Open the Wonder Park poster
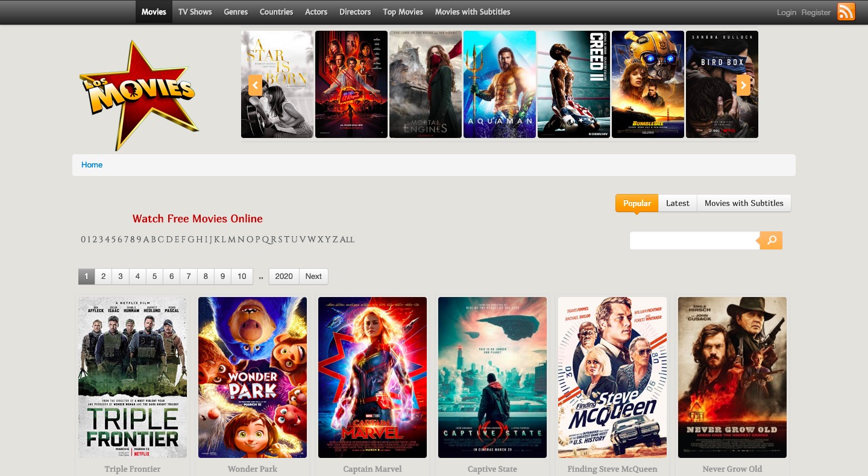The width and height of the screenshot is (868, 476). click(253, 377)
